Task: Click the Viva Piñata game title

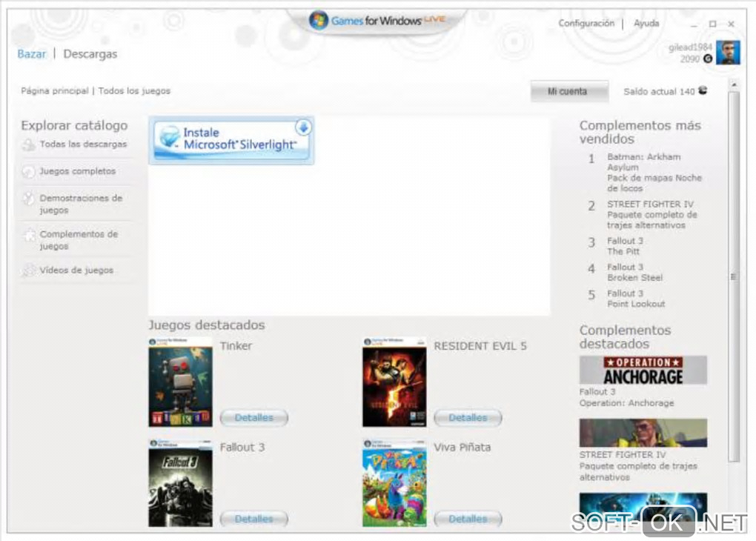Action: [462, 447]
